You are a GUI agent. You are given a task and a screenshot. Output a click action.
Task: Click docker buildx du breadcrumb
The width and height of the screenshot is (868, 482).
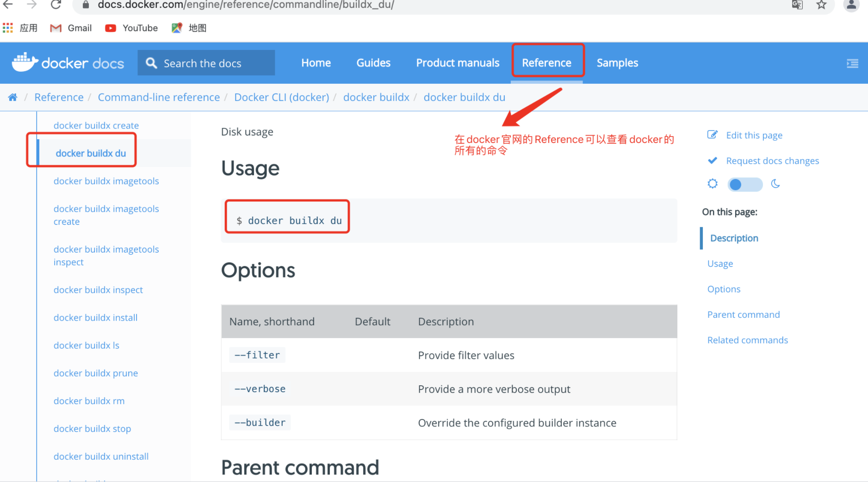[x=464, y=97]
